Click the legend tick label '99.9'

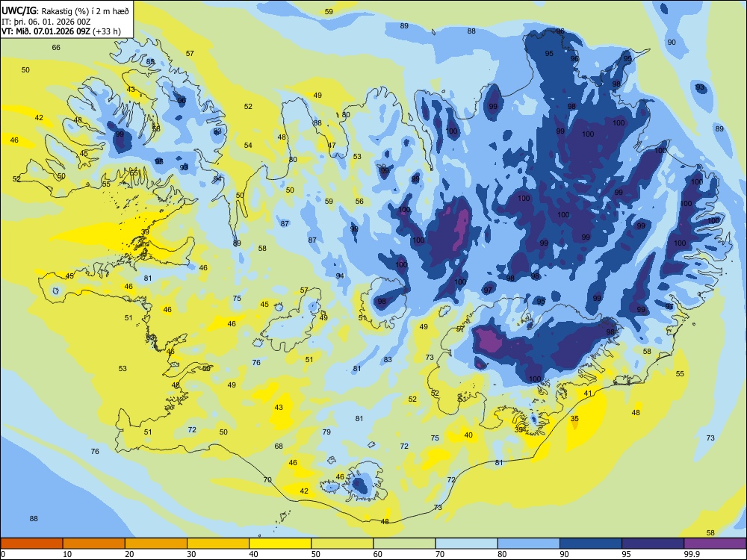[x=692, y=554]
